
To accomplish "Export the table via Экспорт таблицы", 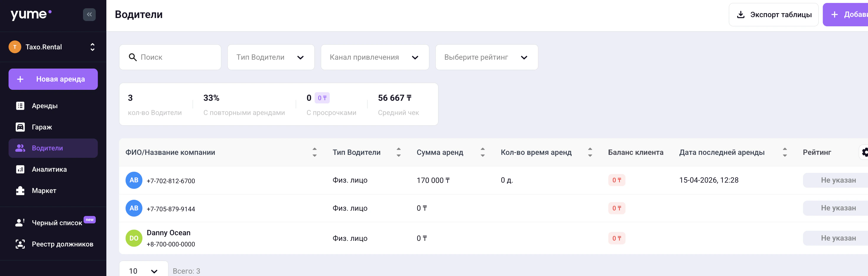I will click(x=773, y=14).
